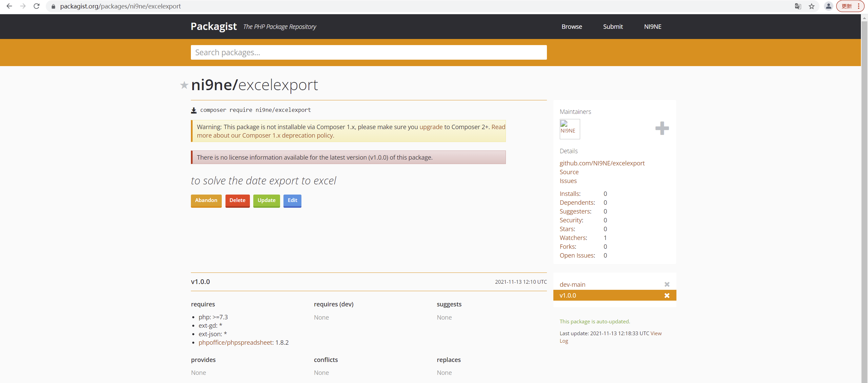Go back with browser back arrow
The height and width of the screenshot is (383, 868).
[x=9, y=6]
